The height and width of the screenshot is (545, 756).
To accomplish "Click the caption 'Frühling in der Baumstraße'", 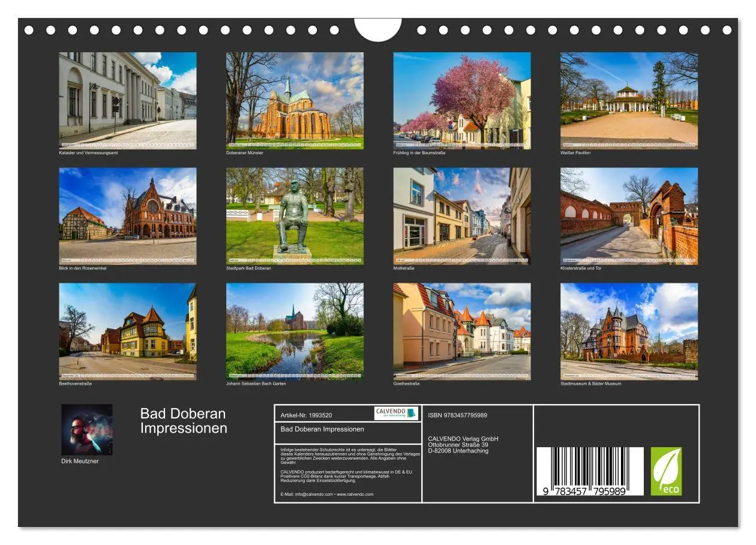I will [419, 153].
